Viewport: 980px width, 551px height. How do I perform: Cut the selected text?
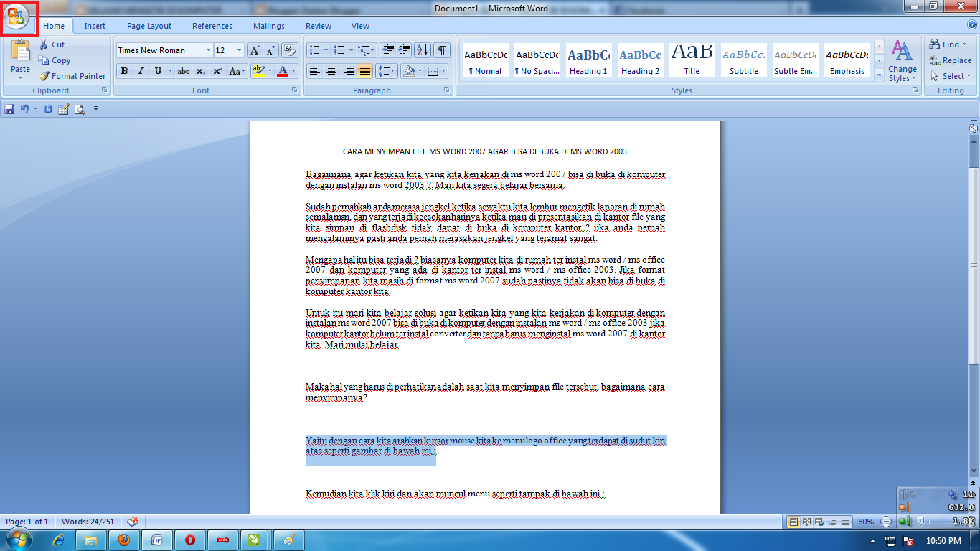coord(52,44)
